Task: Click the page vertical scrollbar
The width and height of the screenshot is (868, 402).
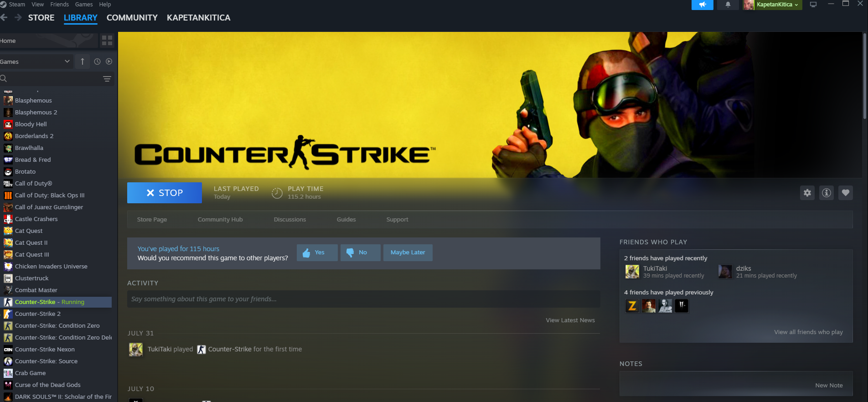Action: coord(864,77)
